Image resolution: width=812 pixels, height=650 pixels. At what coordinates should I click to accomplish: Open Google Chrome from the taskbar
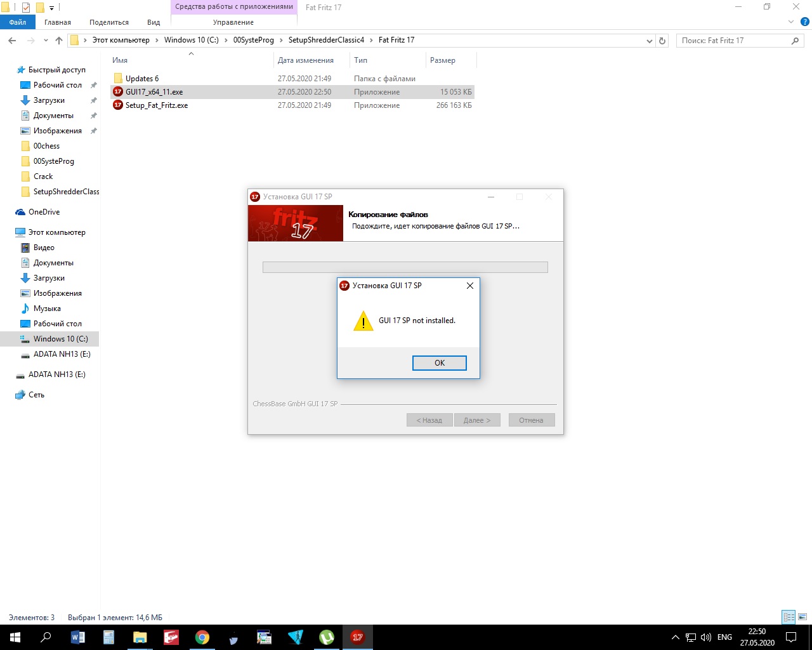pos(202,637)
